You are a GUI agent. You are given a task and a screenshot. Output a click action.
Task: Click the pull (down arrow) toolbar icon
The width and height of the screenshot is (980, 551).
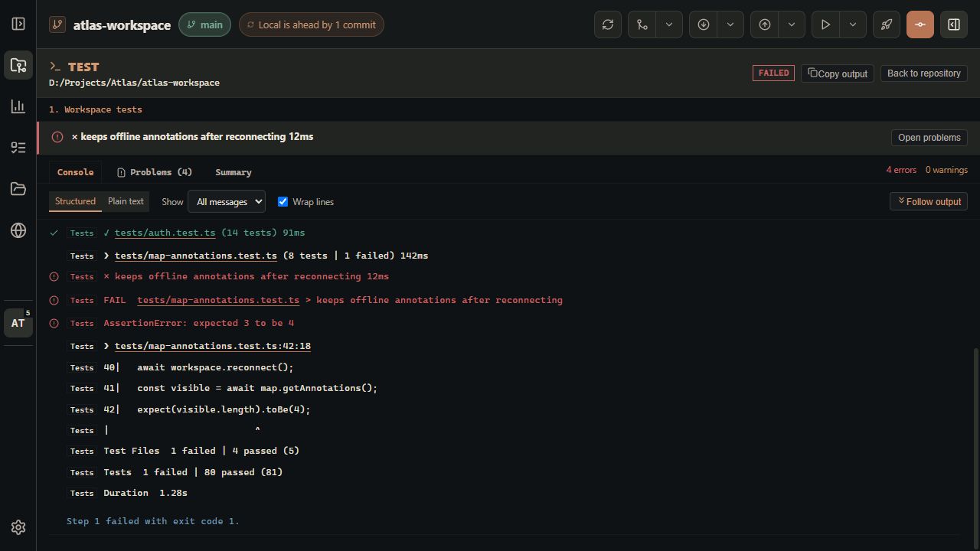703,24
